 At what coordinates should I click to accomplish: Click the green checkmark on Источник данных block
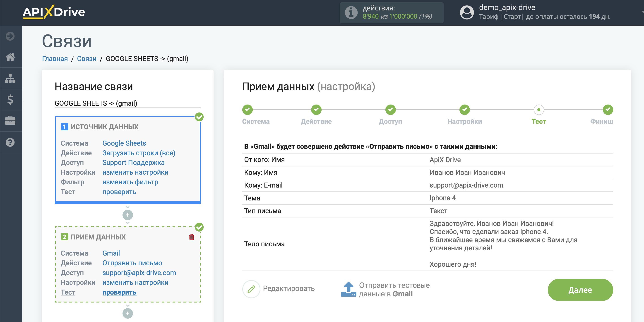pos(199,117)
